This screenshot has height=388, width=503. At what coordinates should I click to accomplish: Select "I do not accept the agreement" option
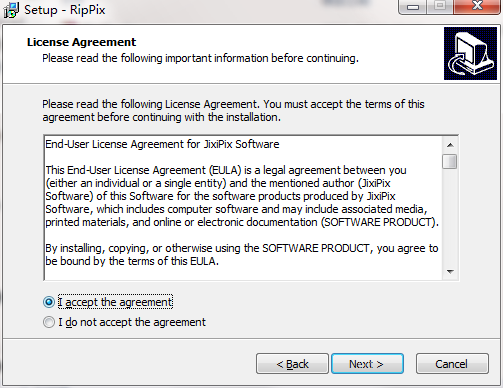49,322
